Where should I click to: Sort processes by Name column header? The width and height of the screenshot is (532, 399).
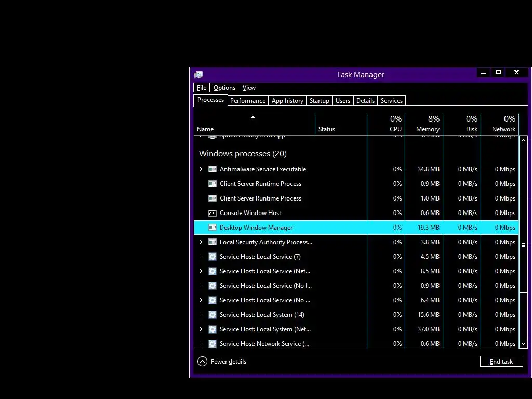[254, 124]
